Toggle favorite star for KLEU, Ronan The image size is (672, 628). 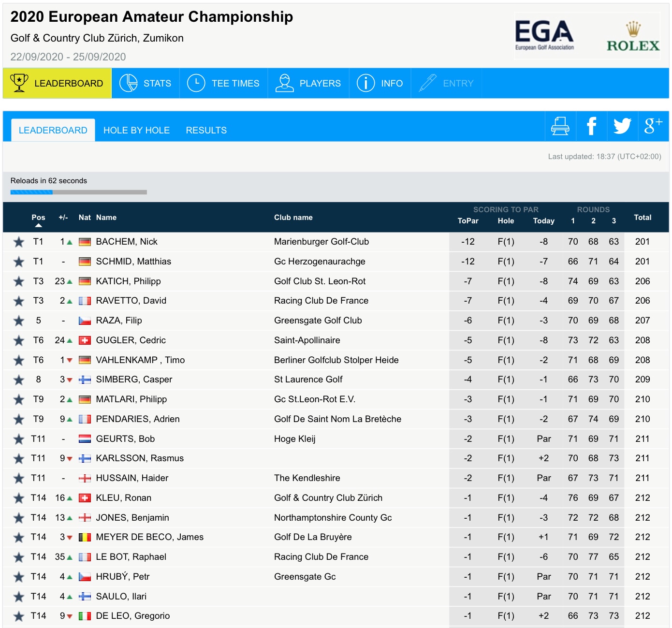pos(19,498)
